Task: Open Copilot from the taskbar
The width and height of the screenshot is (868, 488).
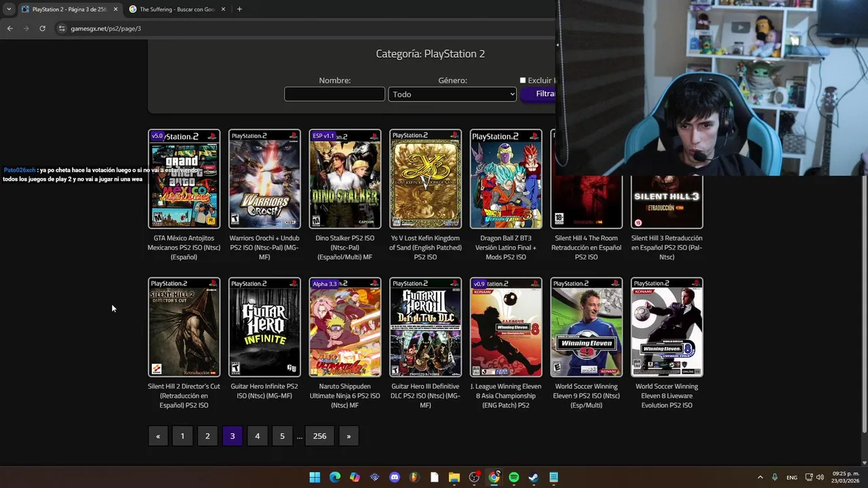Action: (x=355, y=477)
